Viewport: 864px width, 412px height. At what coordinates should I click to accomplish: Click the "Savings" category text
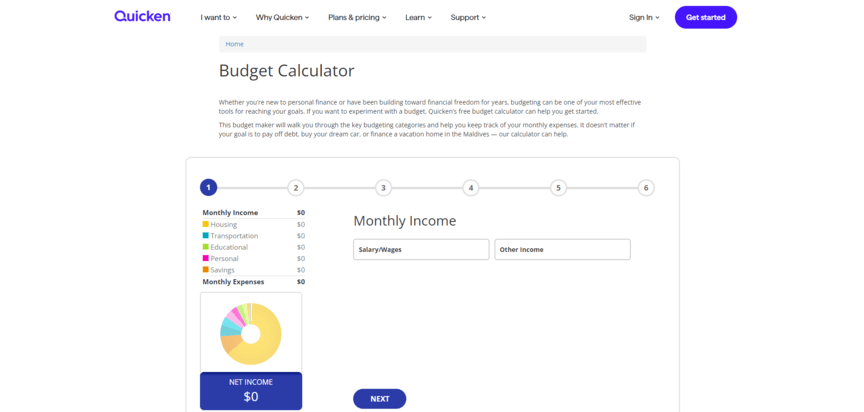pyautogui.click(x=223, y=270)
